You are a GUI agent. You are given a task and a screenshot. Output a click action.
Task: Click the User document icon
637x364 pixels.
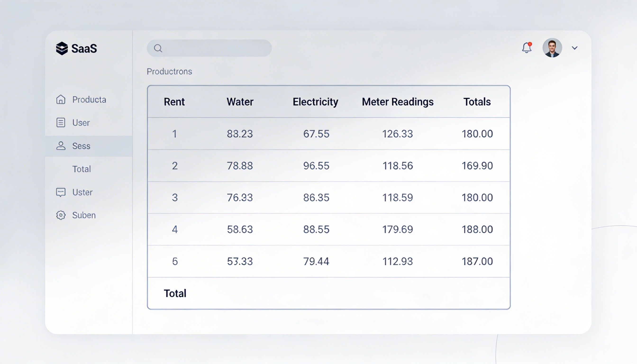(61, 123)
